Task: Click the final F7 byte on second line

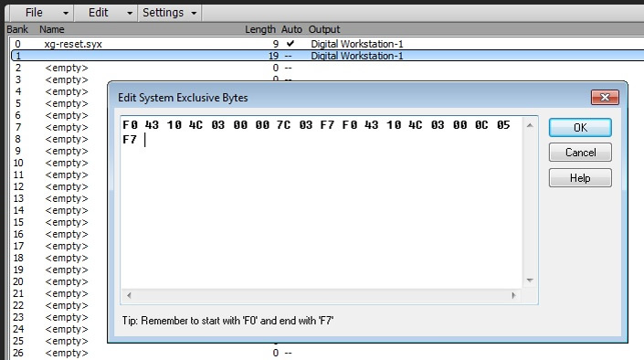Action: click(x=130, y=140)
